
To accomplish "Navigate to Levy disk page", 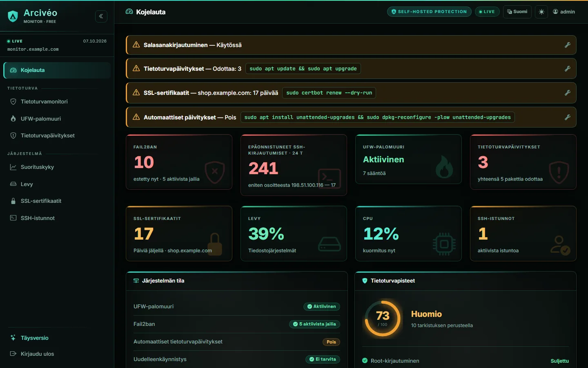I will click(x=57, y=184).
